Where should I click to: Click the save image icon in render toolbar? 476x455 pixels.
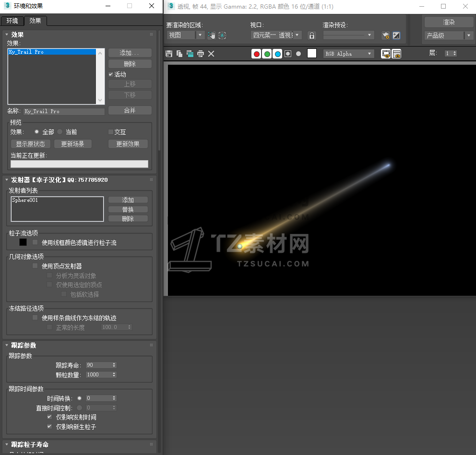[169, 54]
